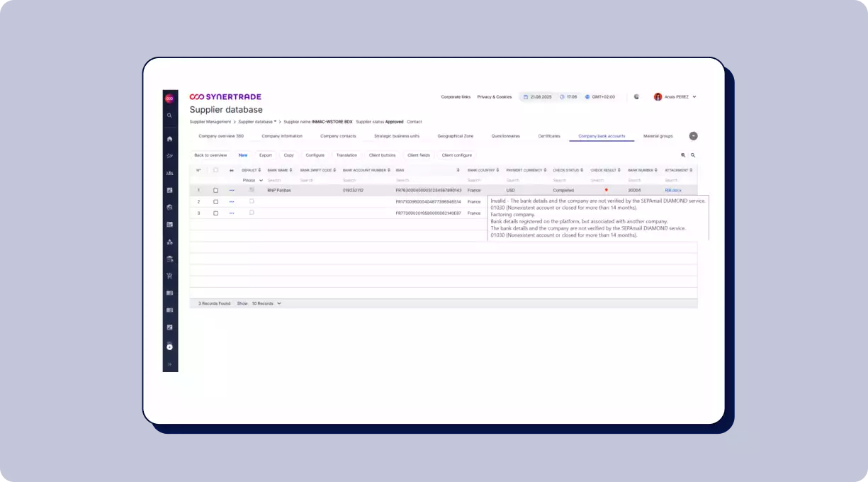This screenshot has height=482, width=868.
Task: Open the Default column filter dropdown
Action: 253,181
